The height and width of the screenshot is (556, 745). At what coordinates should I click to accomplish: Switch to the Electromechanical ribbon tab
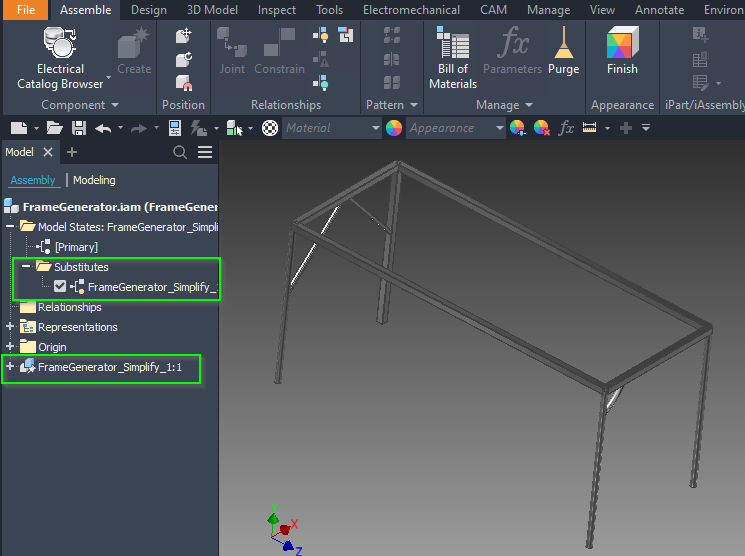(411, 10)
